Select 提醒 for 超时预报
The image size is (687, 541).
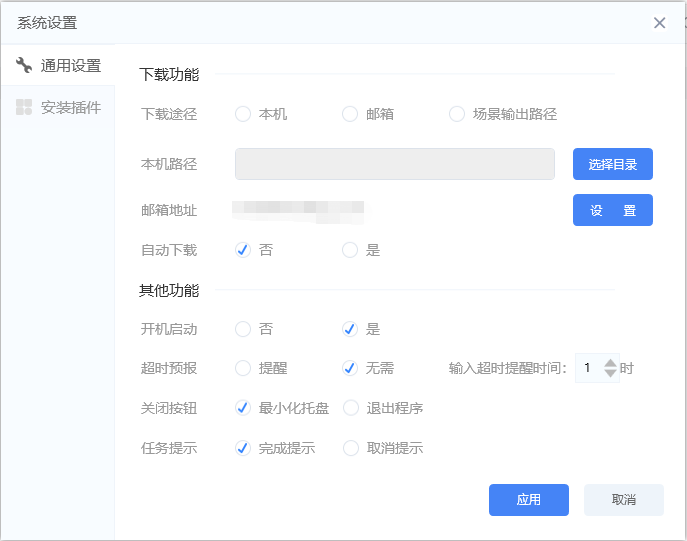coord(243,368)
